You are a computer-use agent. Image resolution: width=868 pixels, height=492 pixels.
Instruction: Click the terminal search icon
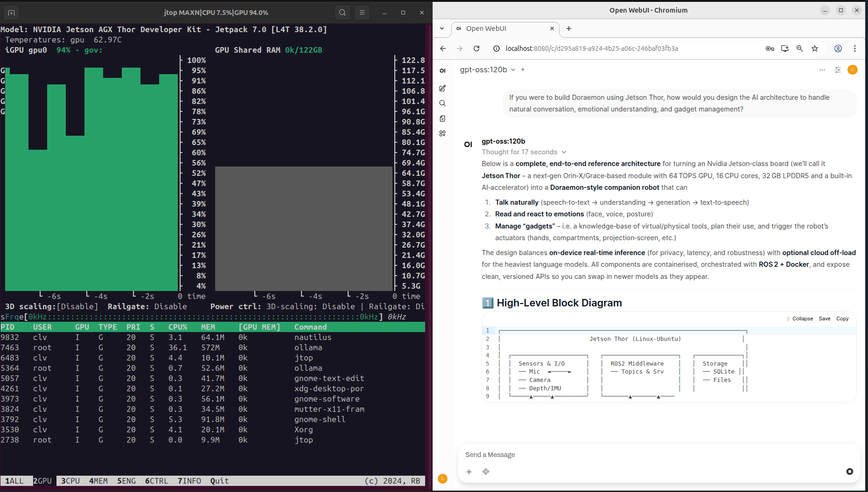coord(343,13)
